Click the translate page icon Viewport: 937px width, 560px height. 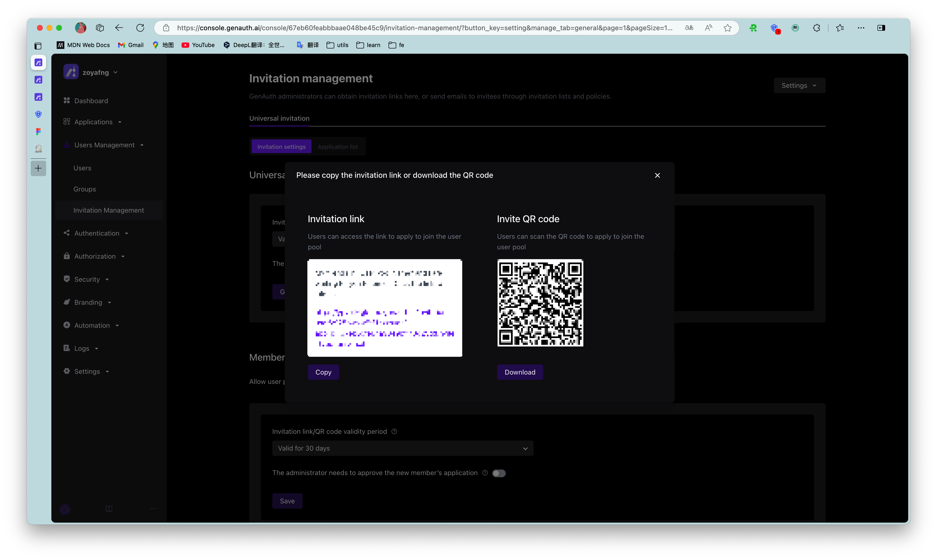[x=689, y=28]
